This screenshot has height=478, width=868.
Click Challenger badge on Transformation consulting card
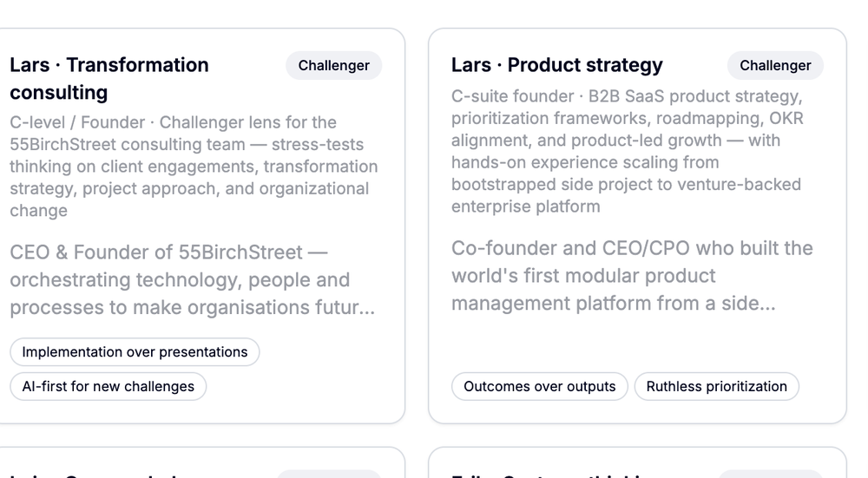tap(333, 65)
